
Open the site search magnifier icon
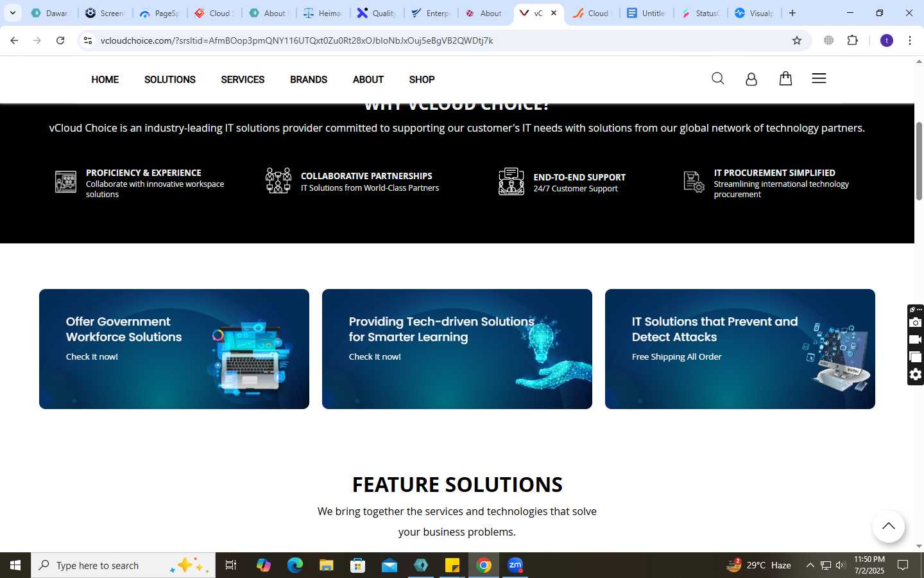point(718,78)
